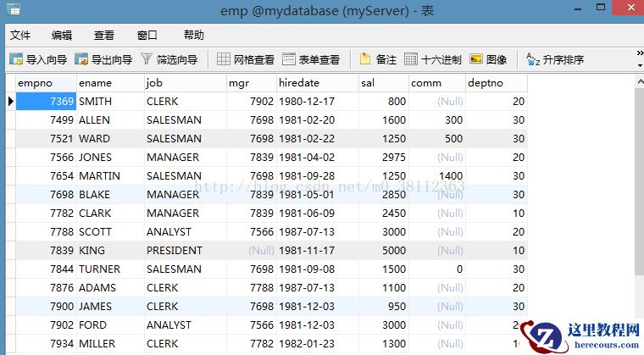Screen dimensions: 644x355
Task: Select the PRESIDENT job cell
Action: 186,250
